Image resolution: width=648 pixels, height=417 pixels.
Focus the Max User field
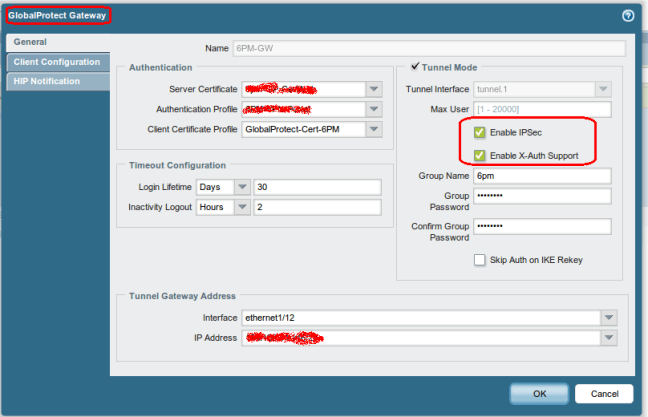pyautogui.click(x=541, y=108)
